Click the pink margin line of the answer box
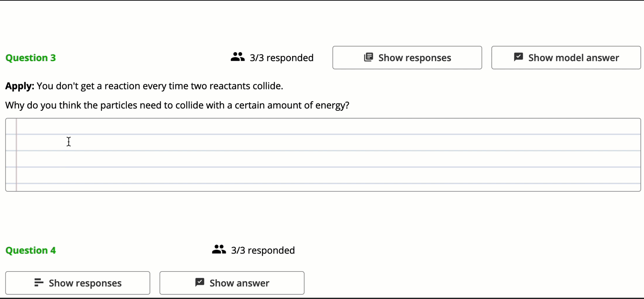Viewport: 644px width, 299px height. [16, 155]
